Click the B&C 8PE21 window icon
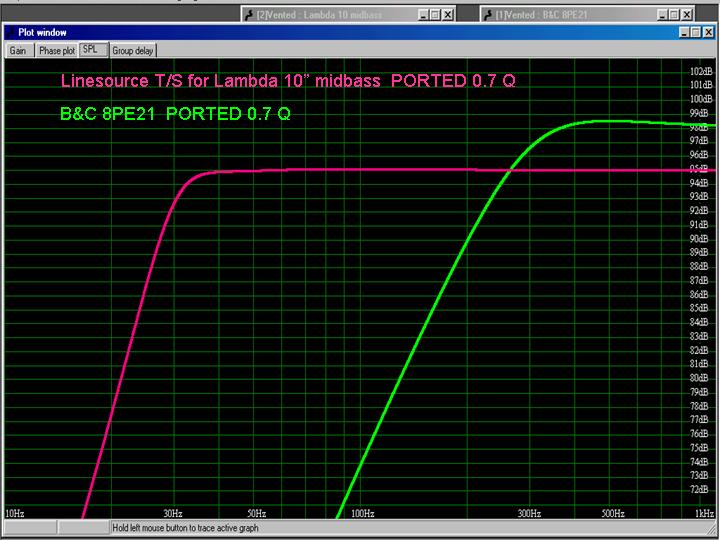Image resolution: width=720 pixels, height=540 pixels. [489, 15]
